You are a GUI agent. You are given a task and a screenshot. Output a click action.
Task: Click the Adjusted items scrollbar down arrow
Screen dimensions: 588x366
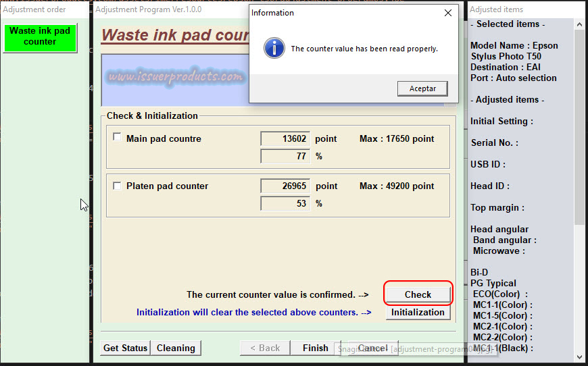pyautogui.click(x=579, y=357)
